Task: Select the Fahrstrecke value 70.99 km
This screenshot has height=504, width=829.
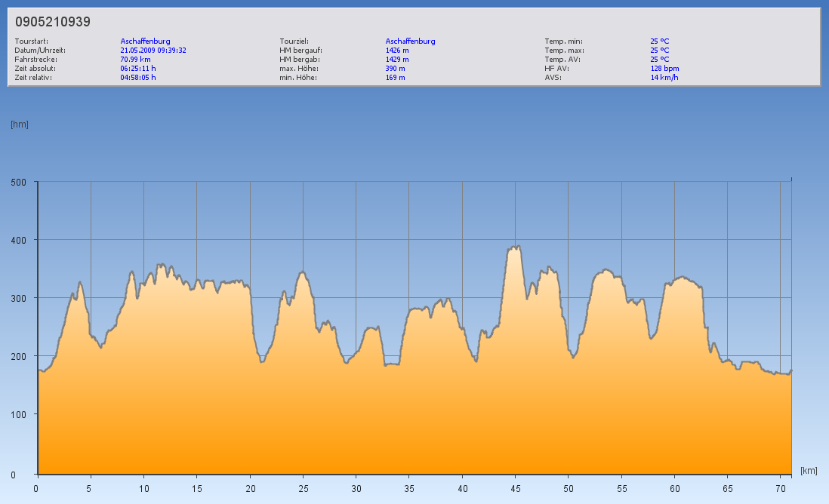Action: click(135, 59)
